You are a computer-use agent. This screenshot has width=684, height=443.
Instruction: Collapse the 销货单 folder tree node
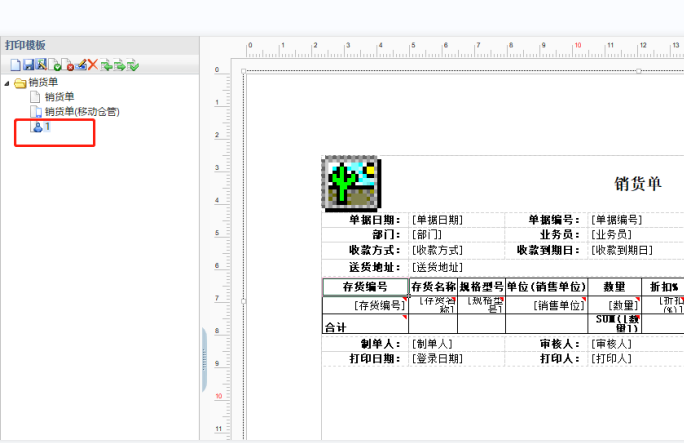(8, 83)
